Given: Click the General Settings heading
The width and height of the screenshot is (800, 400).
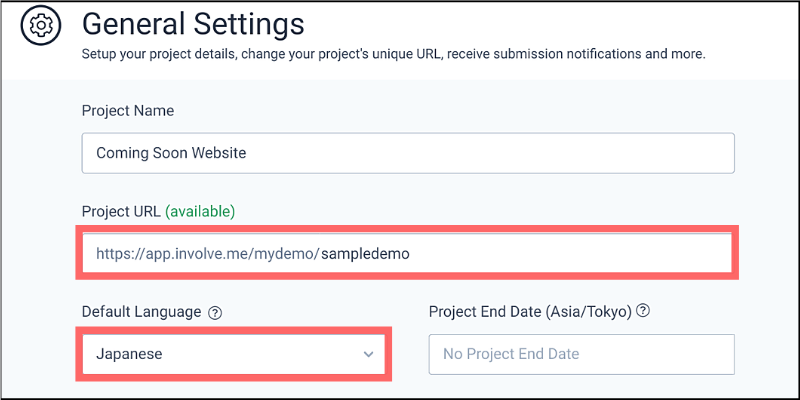Looking at the screenshot, I should coord(193,23).
